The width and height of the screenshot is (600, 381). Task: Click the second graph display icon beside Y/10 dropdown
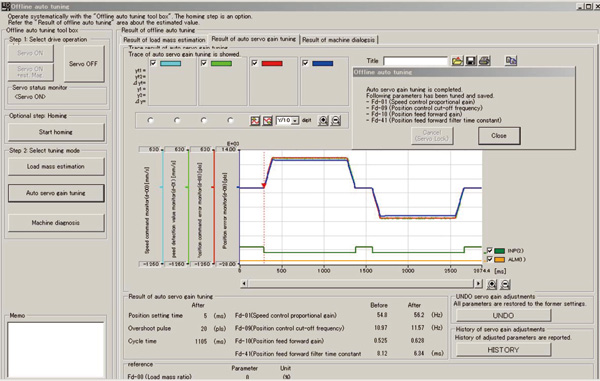coord(267,120)
